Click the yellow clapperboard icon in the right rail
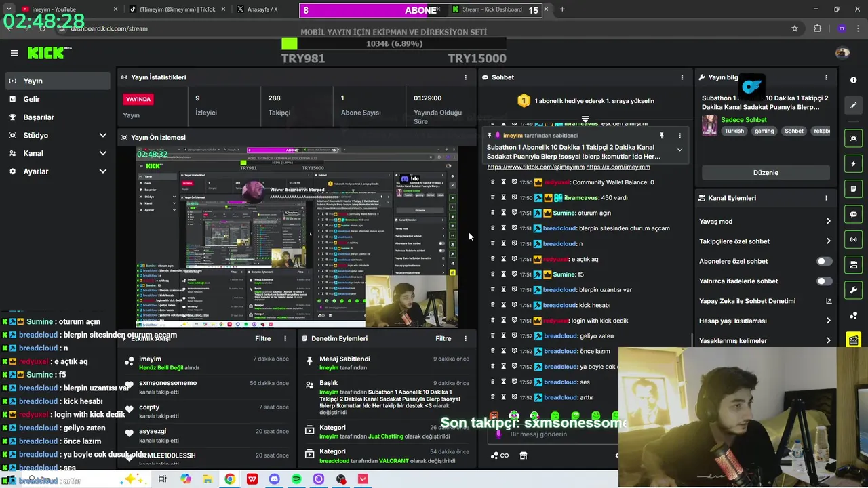This screenshot has height=488, width=868. [x=853, y=340]
